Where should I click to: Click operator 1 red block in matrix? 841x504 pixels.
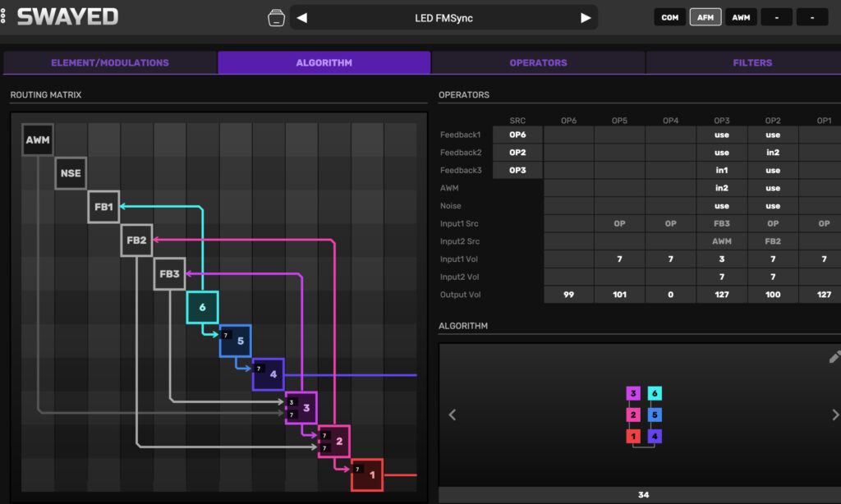tap(367, 474)
